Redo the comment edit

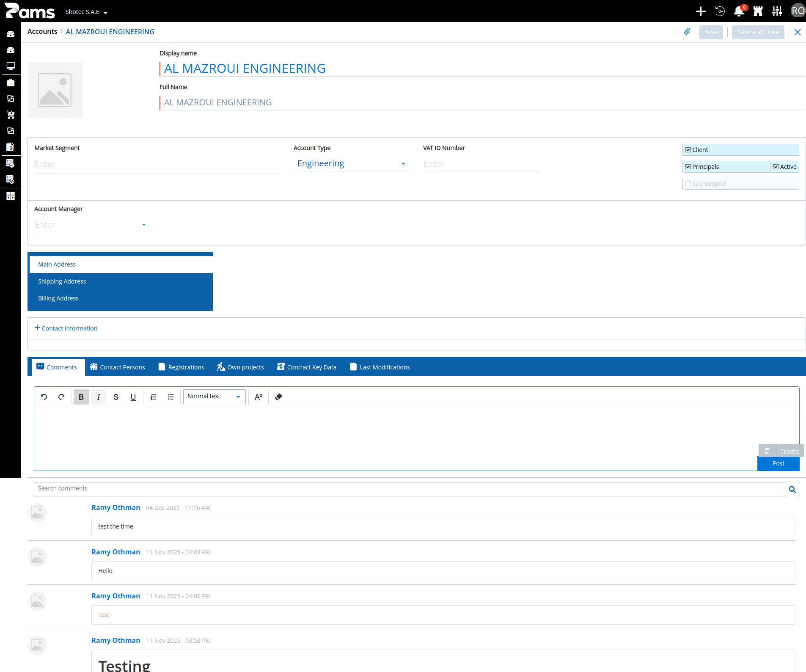61,397
